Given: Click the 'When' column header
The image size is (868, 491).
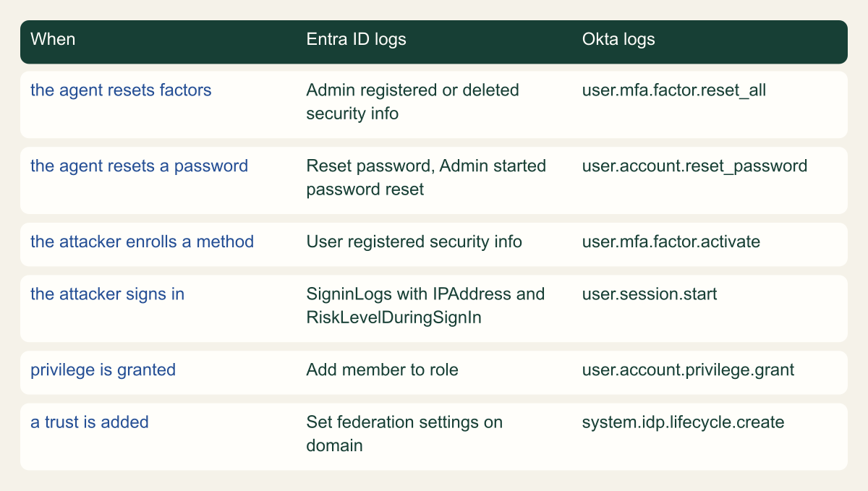Looking at the screenshot, I should (x=53, y=39).
